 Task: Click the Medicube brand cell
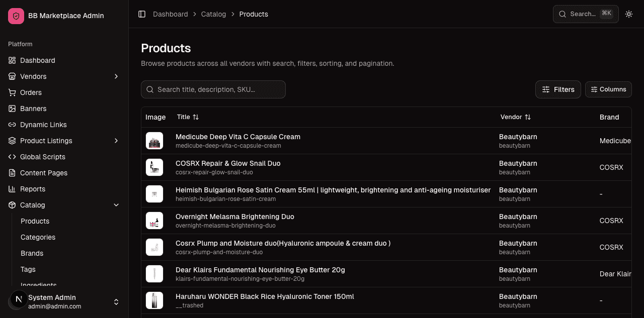[x=615, y=141]
